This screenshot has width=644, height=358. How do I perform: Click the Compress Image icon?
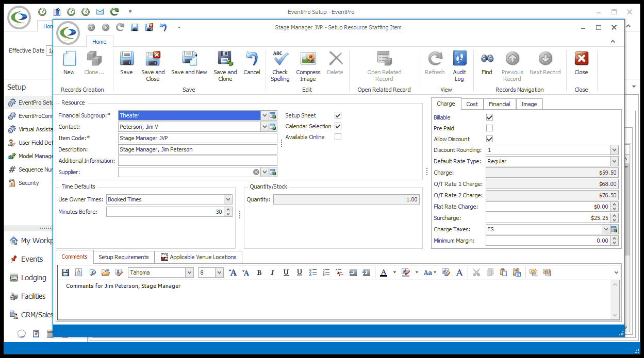point(308,59)
